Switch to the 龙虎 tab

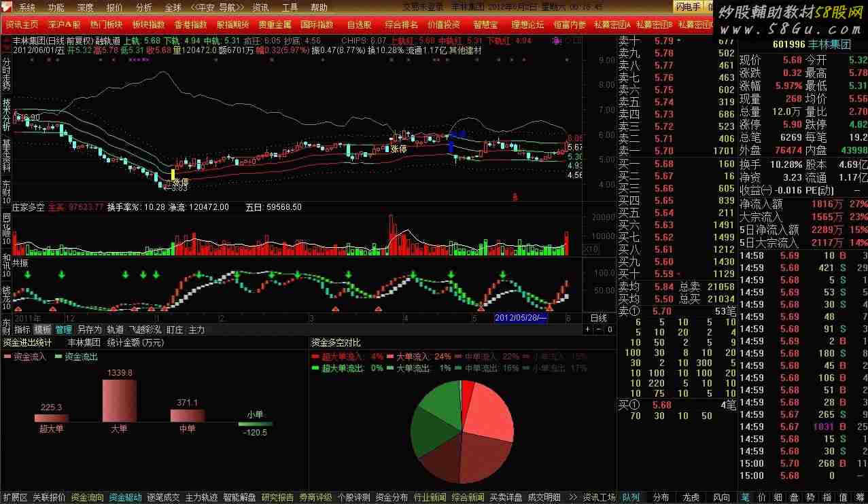point(691,497)
